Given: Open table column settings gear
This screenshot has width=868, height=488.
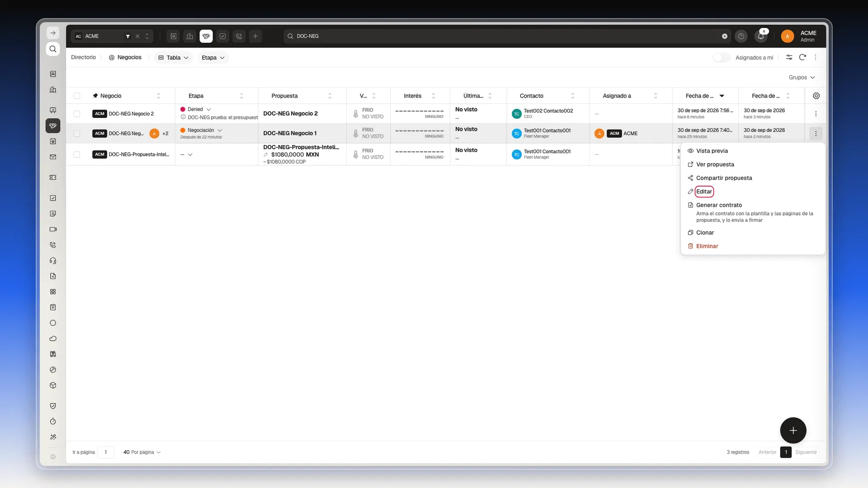Looking at the screenshot, I should click(816, 96).
